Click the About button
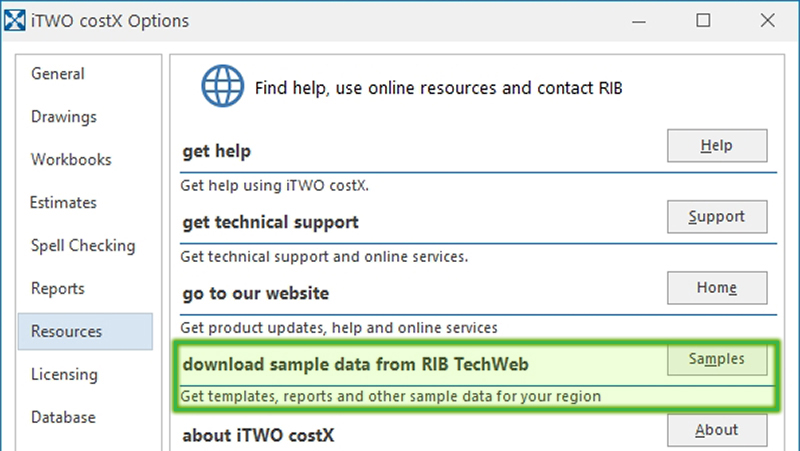 click(x=717, y=430)
